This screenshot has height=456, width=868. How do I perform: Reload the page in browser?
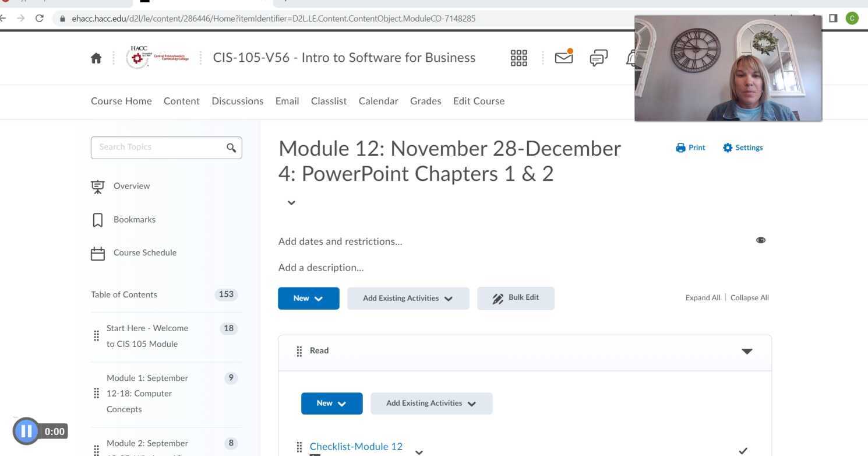point(40,18)
